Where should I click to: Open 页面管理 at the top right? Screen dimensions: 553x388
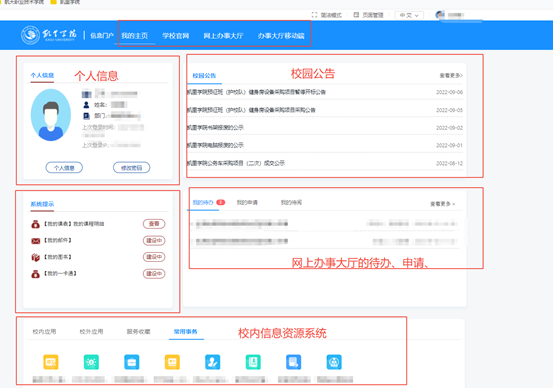(x=368, y=15)
